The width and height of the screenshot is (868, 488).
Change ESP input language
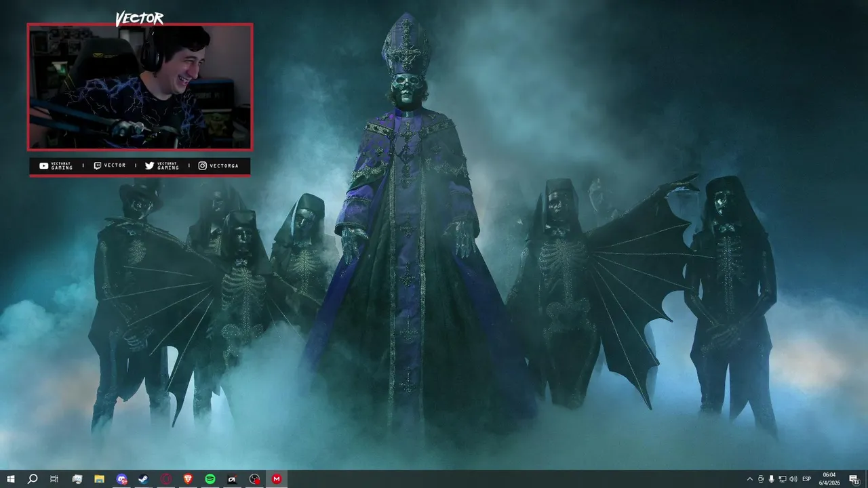tap(807, 479)
